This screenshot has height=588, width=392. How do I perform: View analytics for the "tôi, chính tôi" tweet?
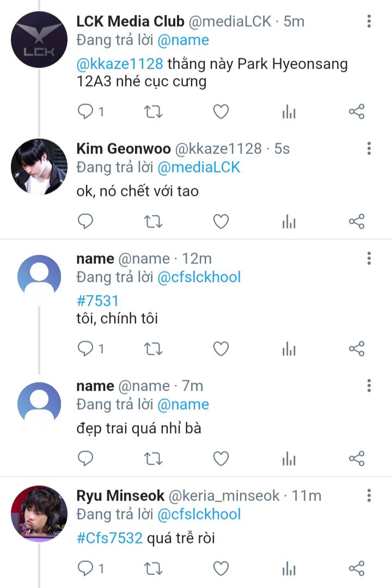pos(289,349)
